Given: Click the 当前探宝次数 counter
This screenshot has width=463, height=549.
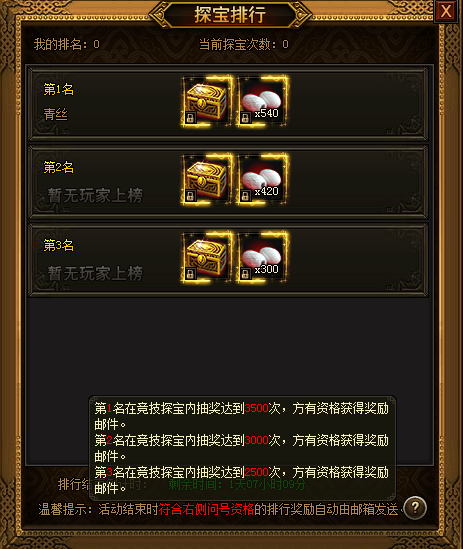Looking at the screenshot, I should (244, 44).
